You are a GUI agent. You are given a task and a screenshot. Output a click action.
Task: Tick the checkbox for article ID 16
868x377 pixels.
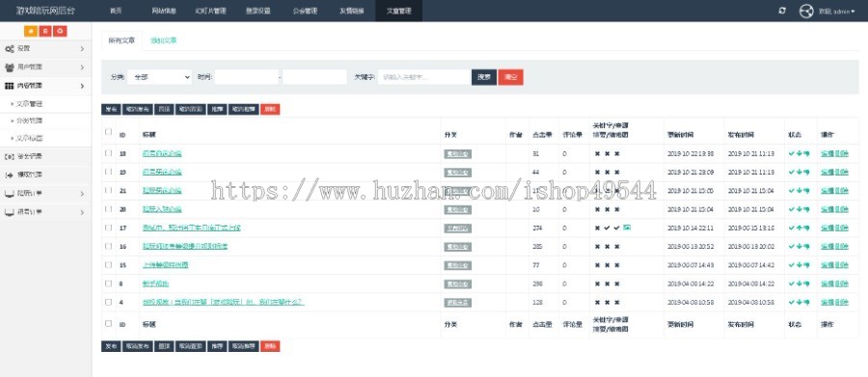point(108,246)
